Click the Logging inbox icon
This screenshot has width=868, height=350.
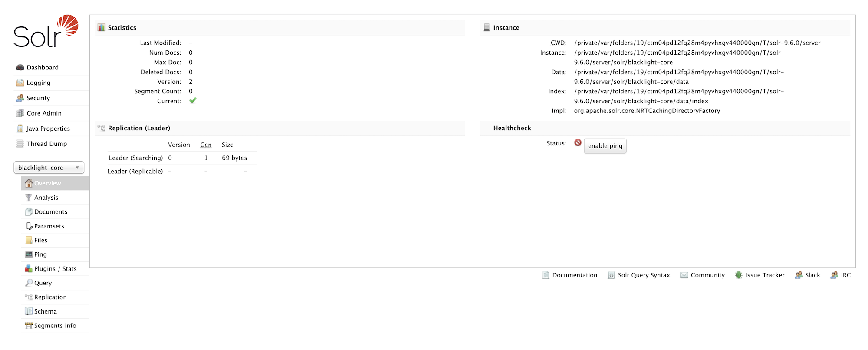point(20,83)
